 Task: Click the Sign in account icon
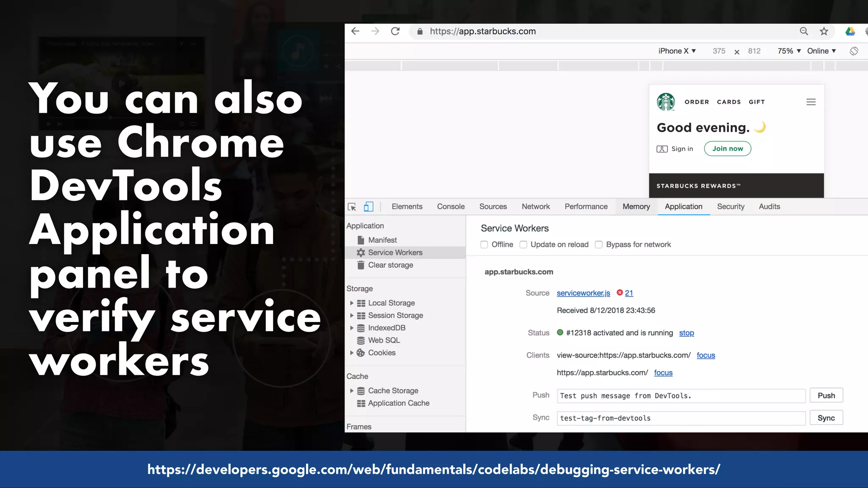pyautogui.click(x=662, y=149)
